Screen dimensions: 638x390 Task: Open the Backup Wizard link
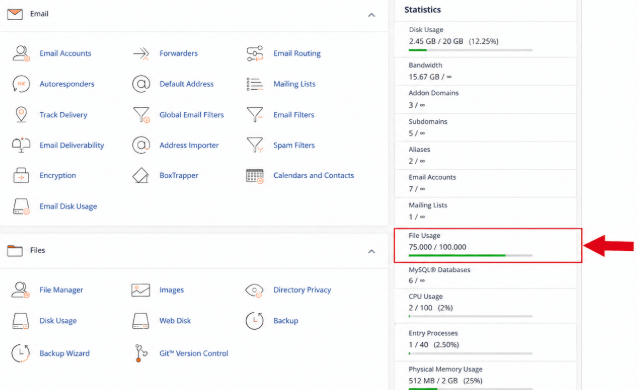[64, 353]
